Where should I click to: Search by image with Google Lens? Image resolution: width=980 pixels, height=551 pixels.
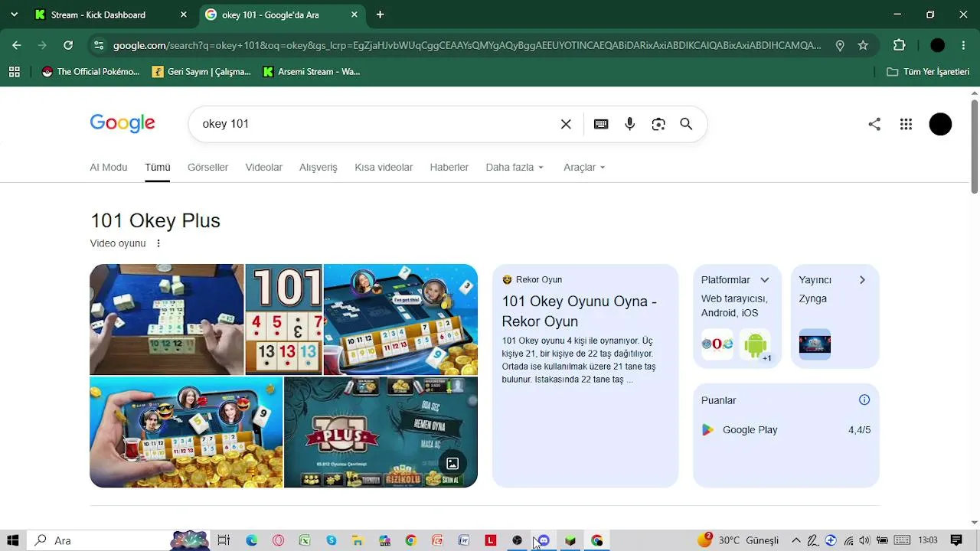(658, 124)
